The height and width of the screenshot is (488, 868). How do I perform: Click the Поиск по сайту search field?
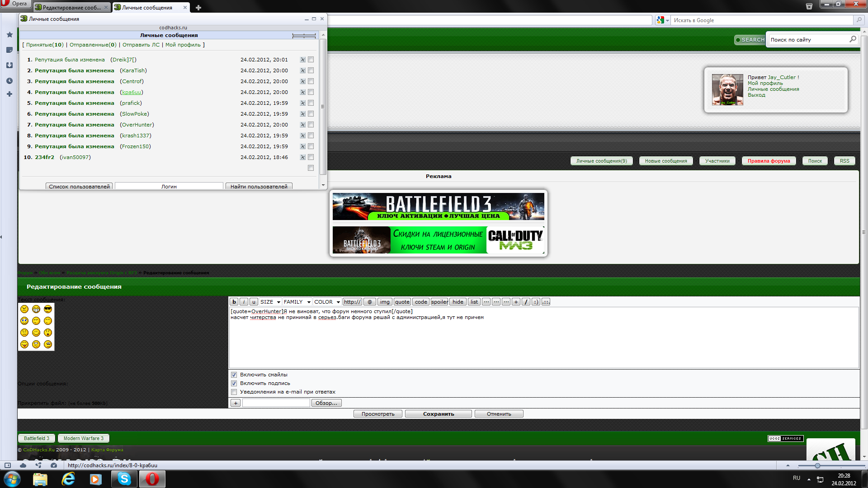pos(808,40)
